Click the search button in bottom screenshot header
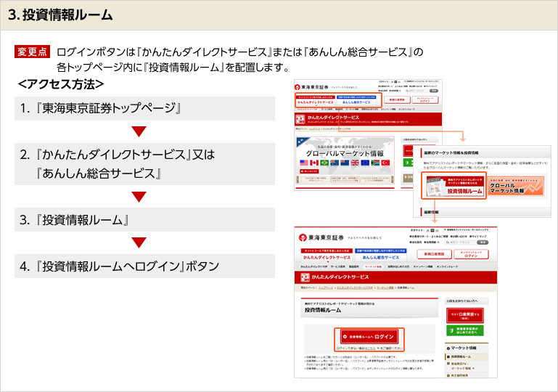The width and height of the screenshot is (558, 392). pos(483,242)
